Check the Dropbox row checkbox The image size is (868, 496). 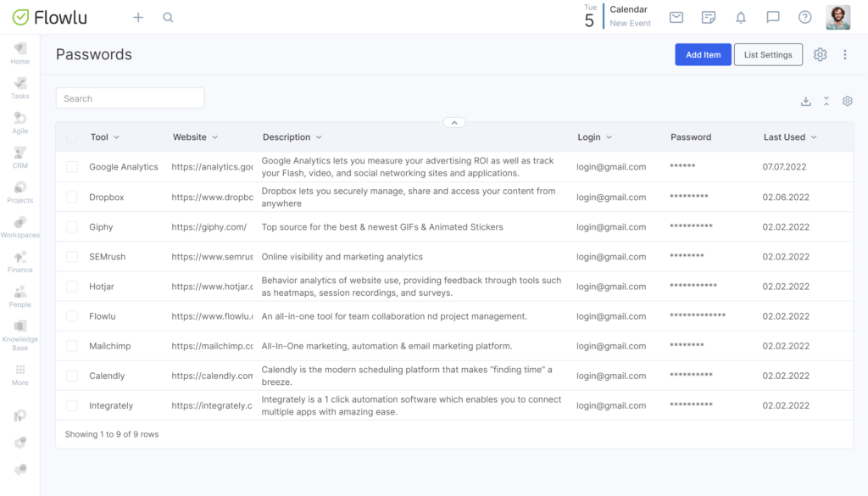point(72,197)
